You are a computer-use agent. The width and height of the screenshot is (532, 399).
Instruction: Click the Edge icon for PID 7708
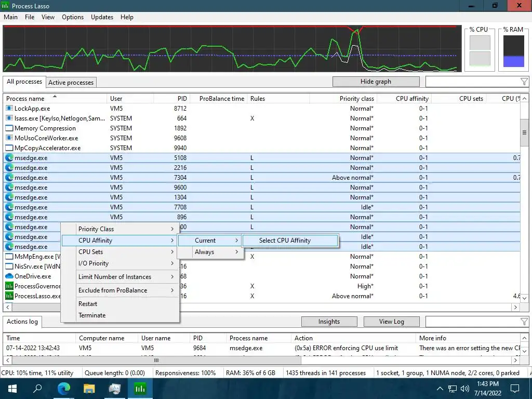(x=9, y=207)
